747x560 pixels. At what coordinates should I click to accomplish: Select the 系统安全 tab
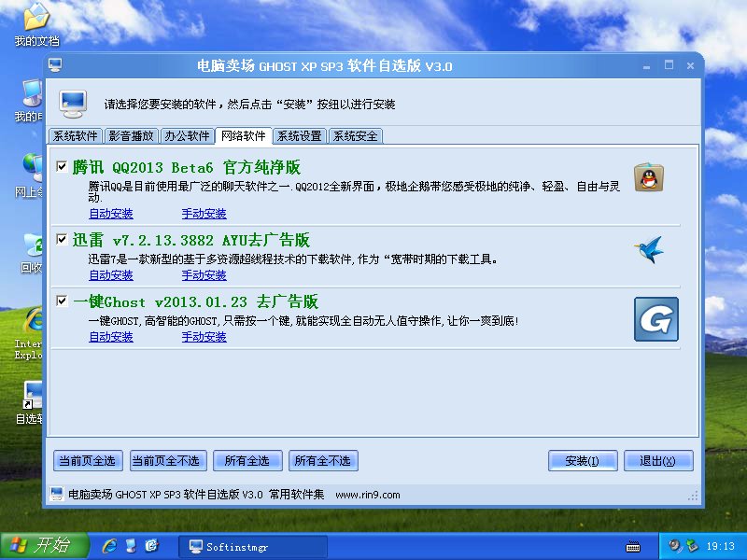(356, 136)
